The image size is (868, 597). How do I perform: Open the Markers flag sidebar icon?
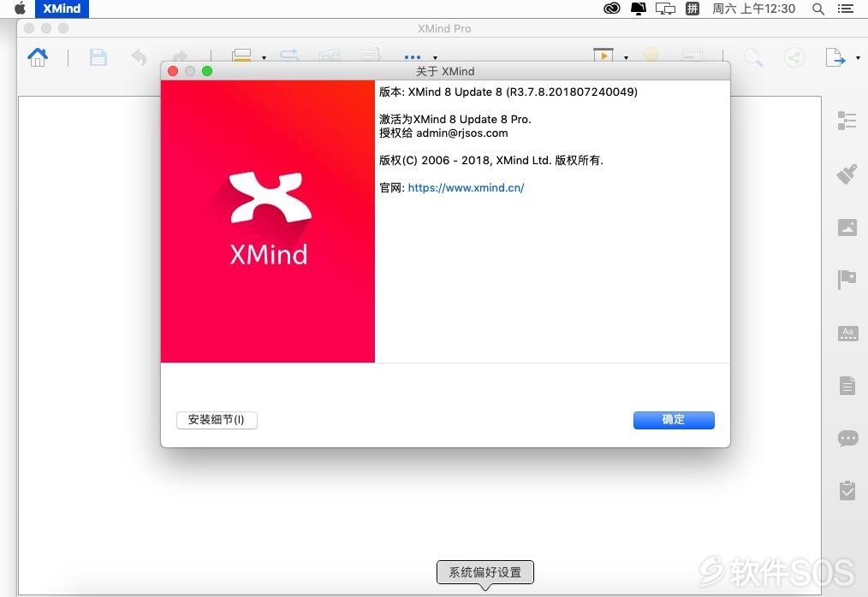pos(847,280)
